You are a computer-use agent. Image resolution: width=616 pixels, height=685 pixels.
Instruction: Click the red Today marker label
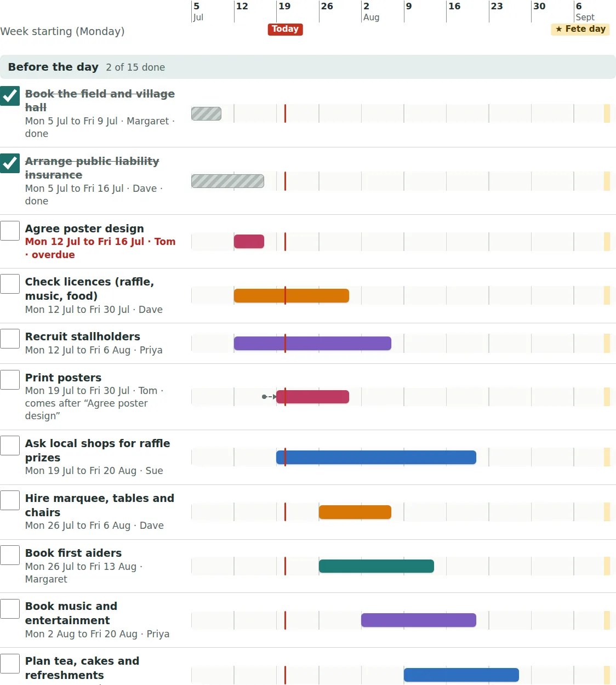pyautogui.click(x=285, y=29)
